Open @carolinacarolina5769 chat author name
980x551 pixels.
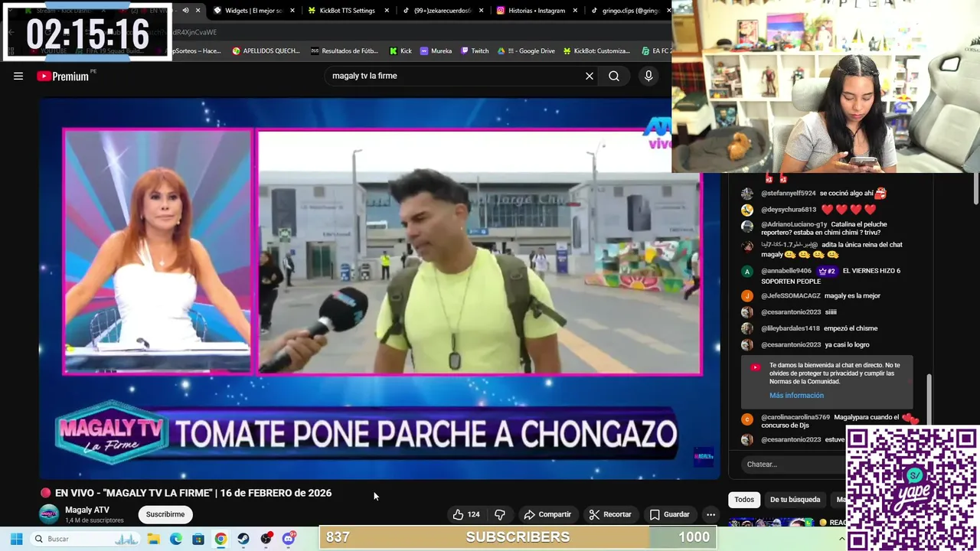[795, 417]
